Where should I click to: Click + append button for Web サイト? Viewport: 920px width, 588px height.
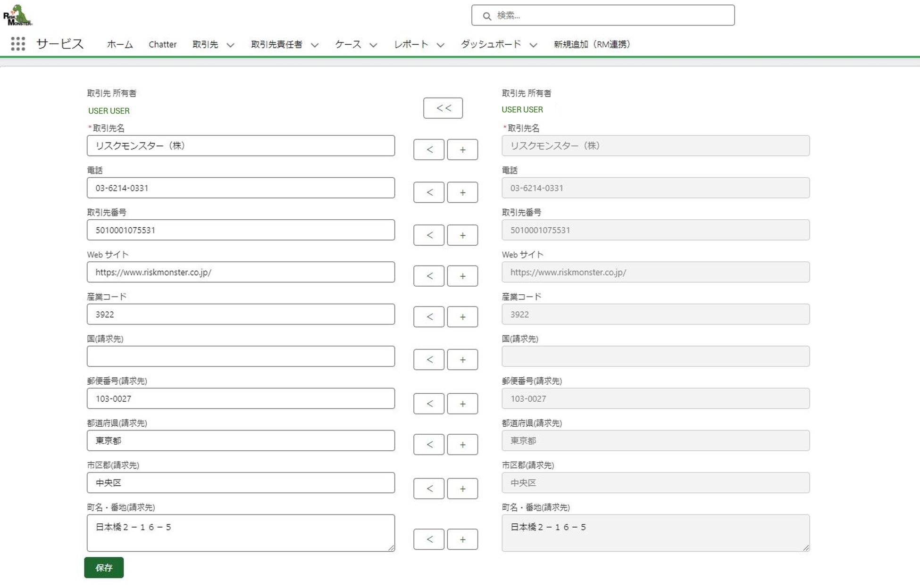tap(462, 276)
